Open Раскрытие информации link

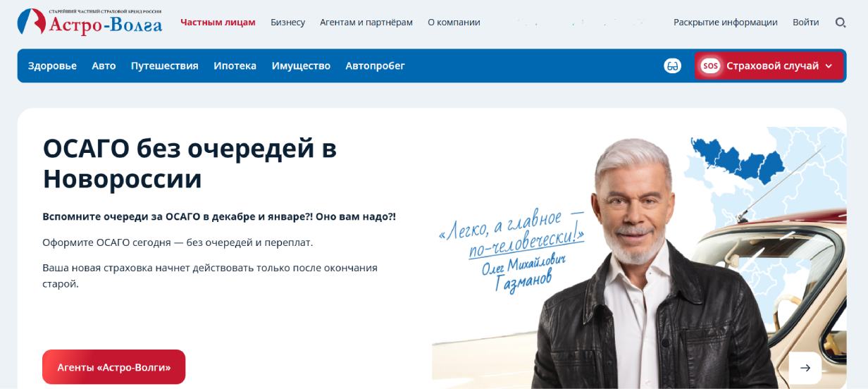tap(726, 23)
